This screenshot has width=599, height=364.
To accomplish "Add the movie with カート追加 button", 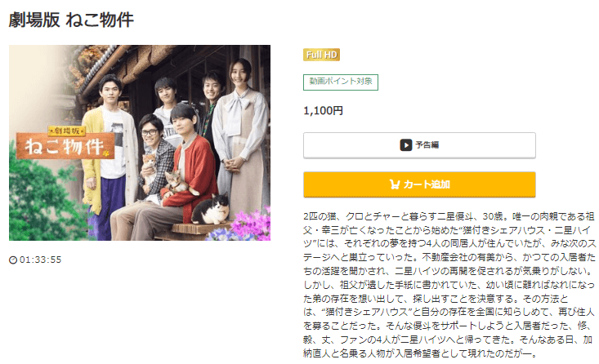I will click(x=419, y=184).
